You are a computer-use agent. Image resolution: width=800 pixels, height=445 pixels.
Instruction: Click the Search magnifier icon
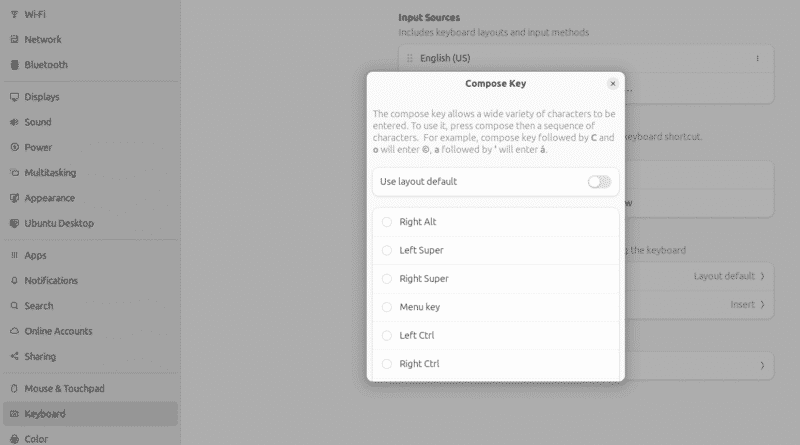click(14, 306)
